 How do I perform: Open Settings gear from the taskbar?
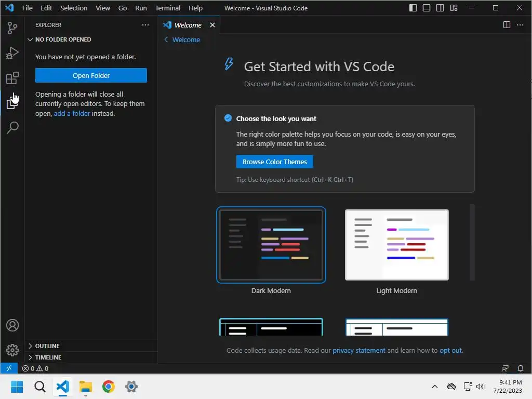click(x=131, y=387)
